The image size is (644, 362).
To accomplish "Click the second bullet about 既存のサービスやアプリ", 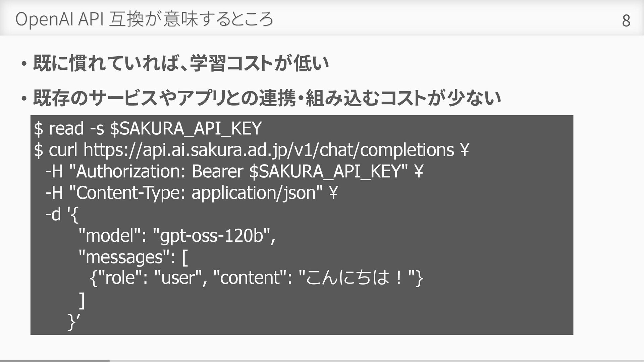I will [x=267, y=98].
